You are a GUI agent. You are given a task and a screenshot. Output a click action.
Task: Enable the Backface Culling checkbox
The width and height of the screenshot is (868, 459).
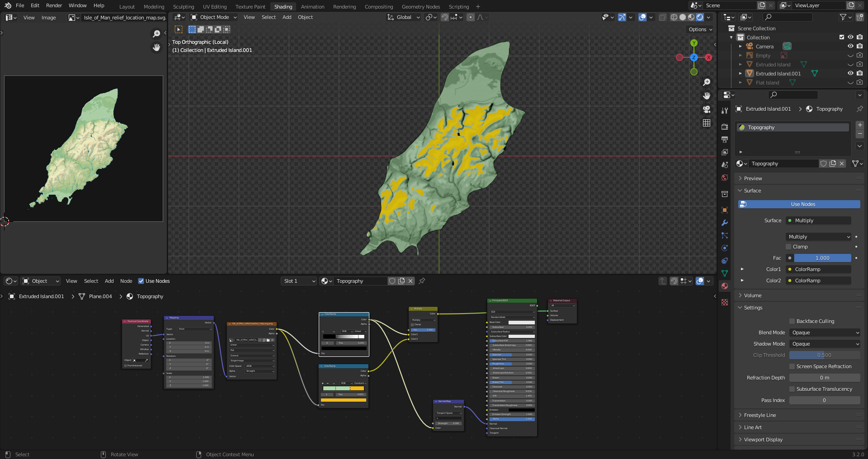point(792,321)
